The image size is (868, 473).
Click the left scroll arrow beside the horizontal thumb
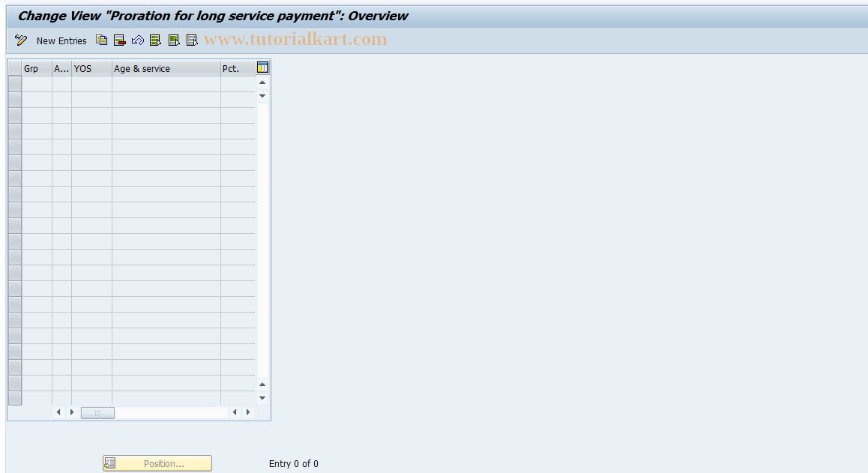(58, 412)
